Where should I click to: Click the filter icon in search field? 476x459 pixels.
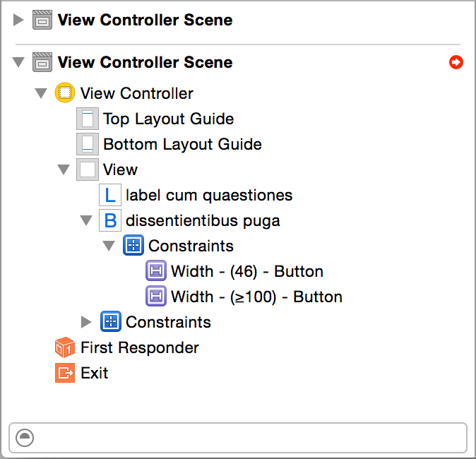(x=25, y=438)
